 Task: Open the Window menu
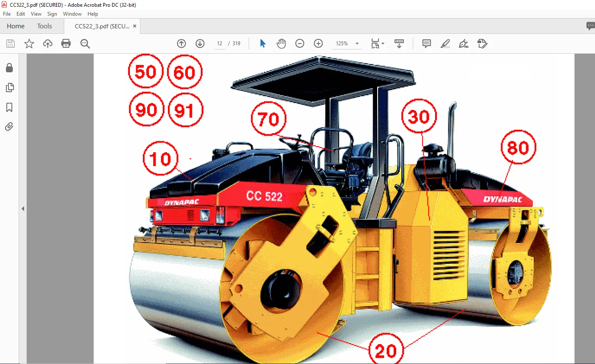click(72, 14)
